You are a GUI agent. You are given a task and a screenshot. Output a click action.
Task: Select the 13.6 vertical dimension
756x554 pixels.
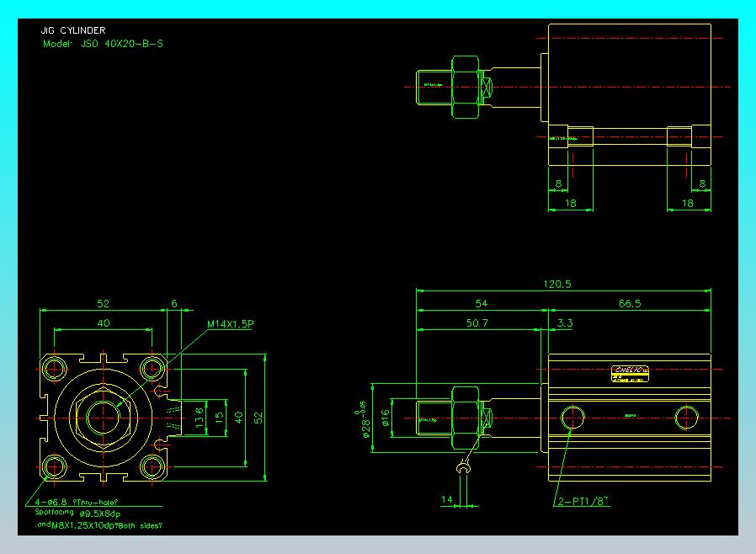tap(199, 418)
